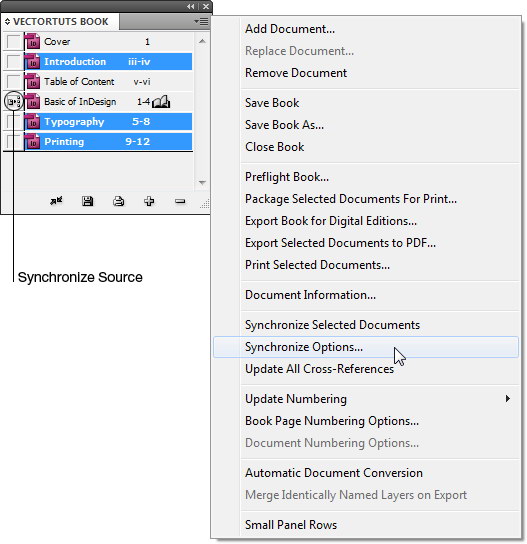
Task: Click the Basic of InDesign document icon
Action: (x=32, y=102)
